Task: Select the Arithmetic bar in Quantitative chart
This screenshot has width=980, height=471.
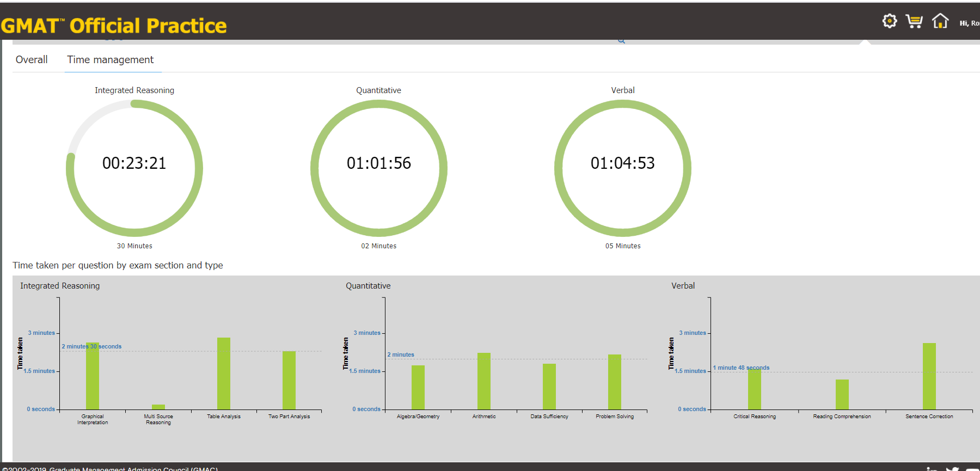Action: click(x=484, y=381)
